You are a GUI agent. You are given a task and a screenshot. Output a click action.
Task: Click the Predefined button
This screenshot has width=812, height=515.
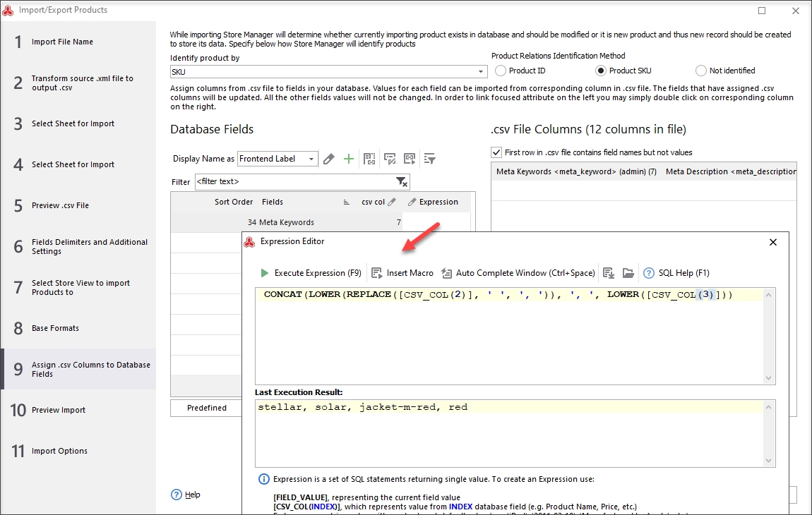pos(207,408)
